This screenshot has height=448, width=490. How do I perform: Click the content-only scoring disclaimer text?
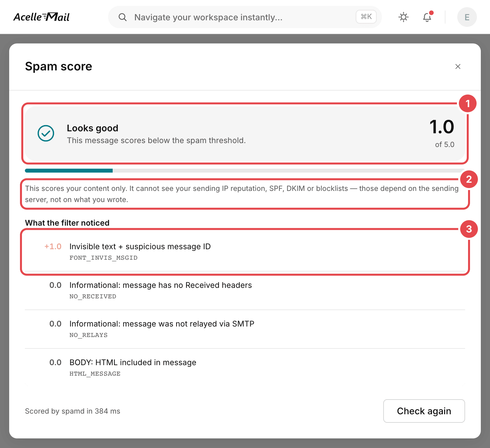coord(242,194)
